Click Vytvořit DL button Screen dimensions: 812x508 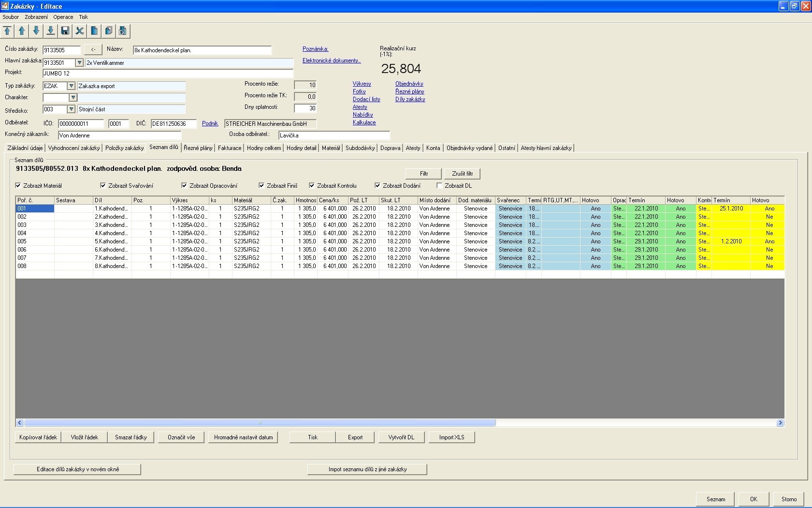point(402,437)
